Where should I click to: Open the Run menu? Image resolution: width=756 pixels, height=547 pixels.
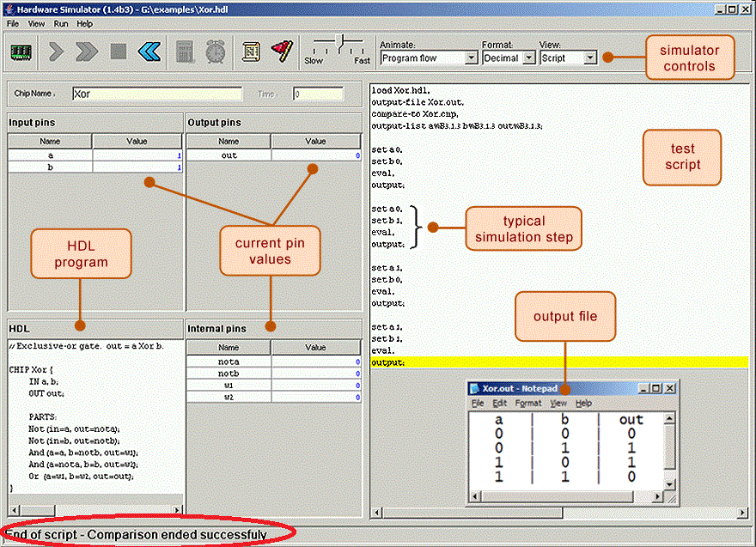(61, 24)
